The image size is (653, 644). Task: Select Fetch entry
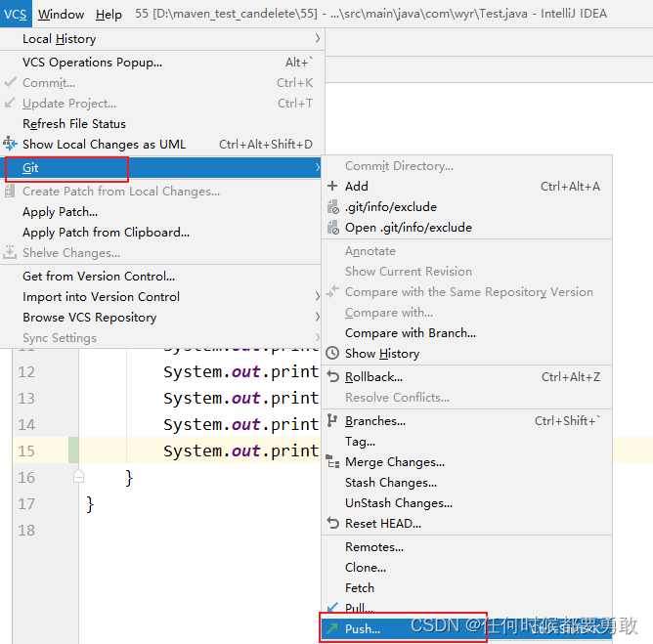467,587
